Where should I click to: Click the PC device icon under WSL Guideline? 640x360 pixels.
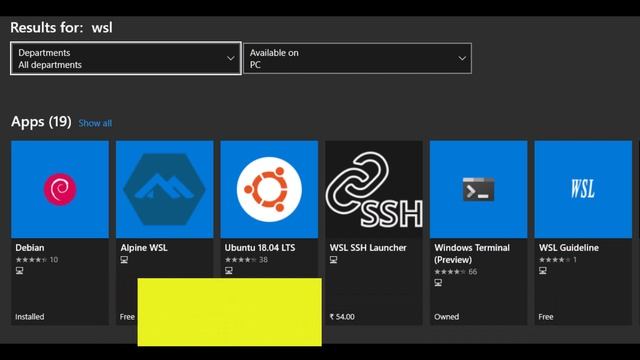[x=543, y=271]
